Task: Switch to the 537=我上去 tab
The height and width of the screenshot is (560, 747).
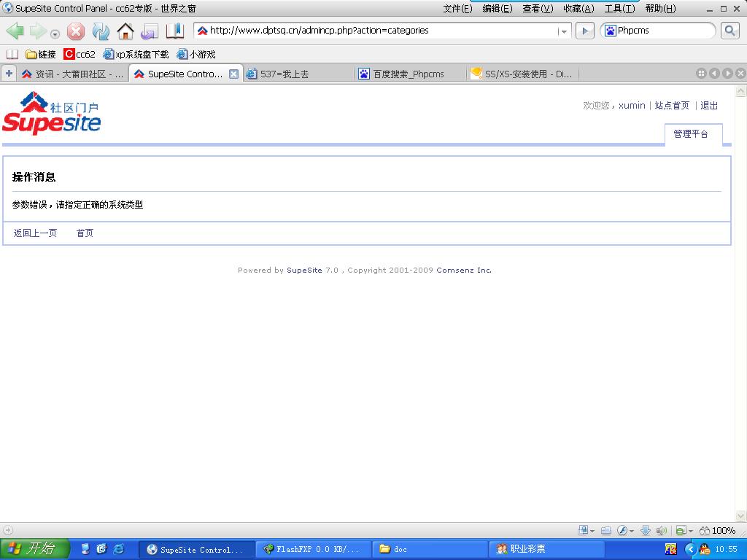Action: (299, 74)
